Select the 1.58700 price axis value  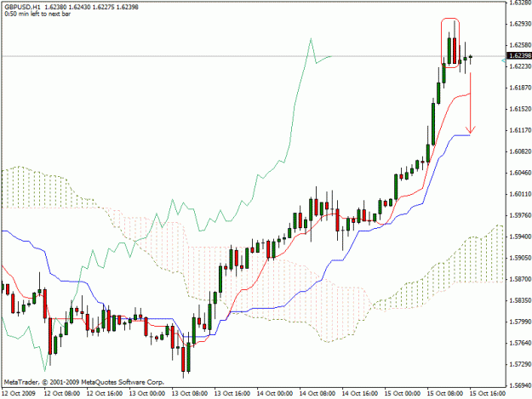tap(520, 279)
